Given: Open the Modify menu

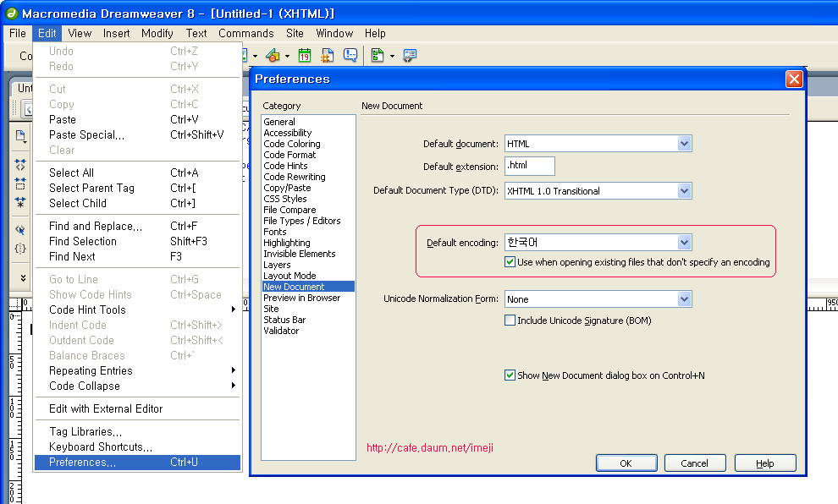Looking at the screenshot, I should (x=157, y=33).
